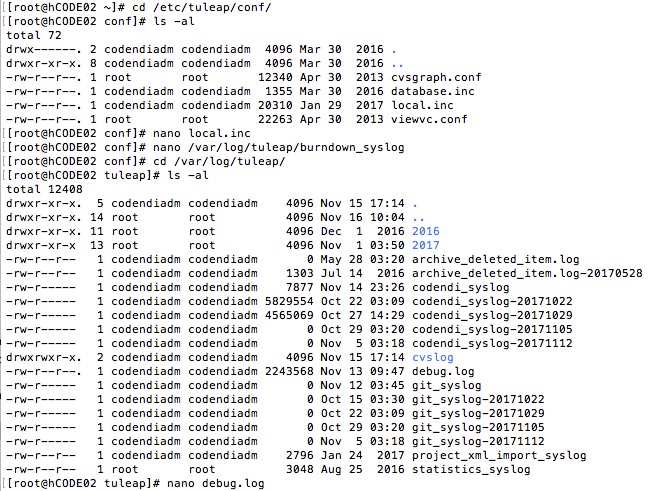Click debug.log in the file listing

coord(443,372)
